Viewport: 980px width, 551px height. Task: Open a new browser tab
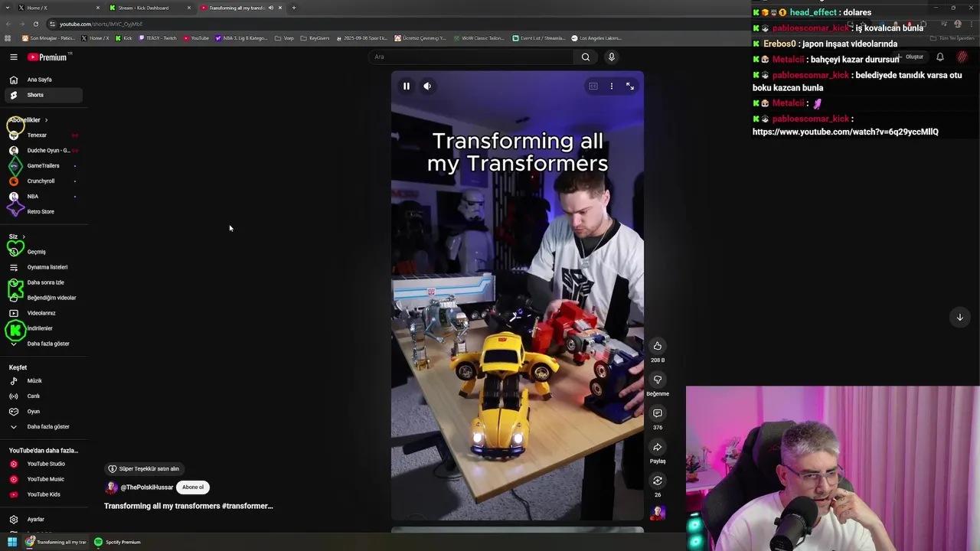pos(294,8)
